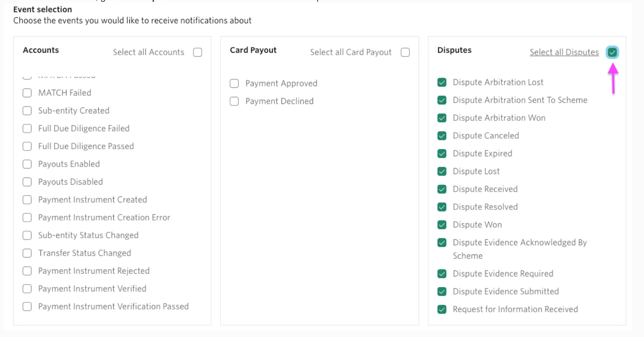This screenshot has width=644, height=337.
Task: Uncheck Dispute Resolved checkbox
Action: coord(442,207)
